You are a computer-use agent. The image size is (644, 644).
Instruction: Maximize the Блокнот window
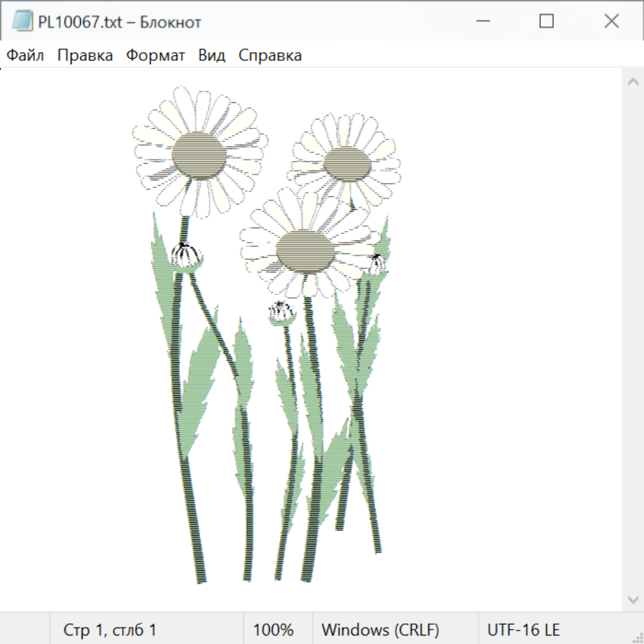(x=547, y=21)
